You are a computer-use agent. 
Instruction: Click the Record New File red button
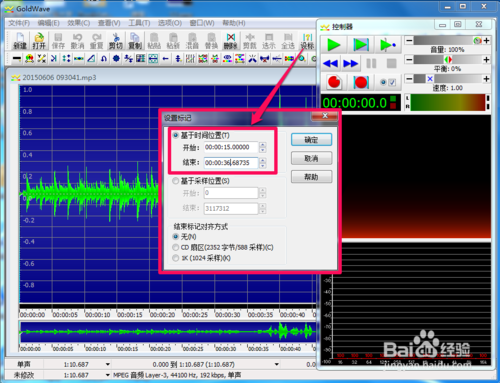(x=334, y=82)
